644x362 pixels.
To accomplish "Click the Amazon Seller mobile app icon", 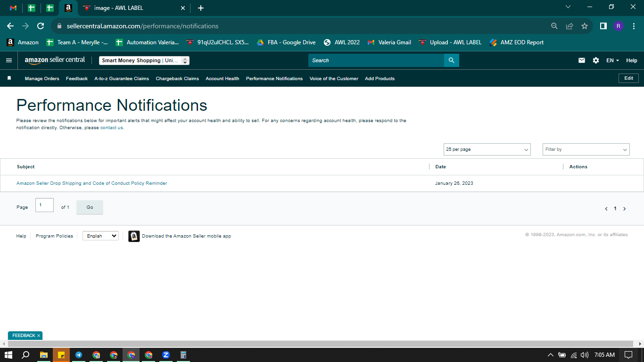I will [x=134, y=236].
